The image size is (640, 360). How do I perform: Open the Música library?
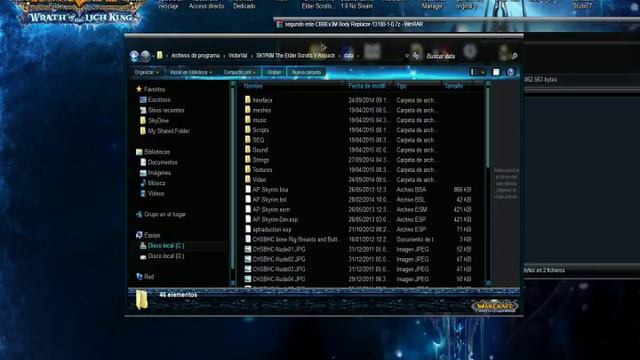click(153, 183)
